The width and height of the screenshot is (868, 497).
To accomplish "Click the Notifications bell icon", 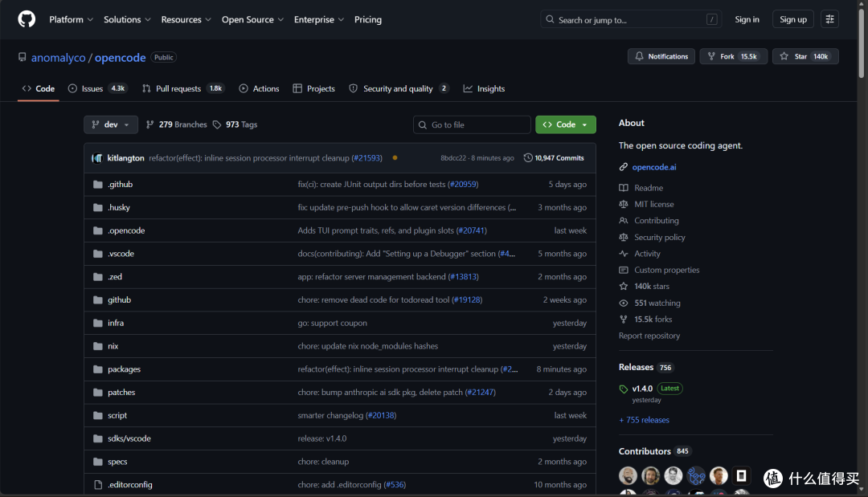I will 640,56.
